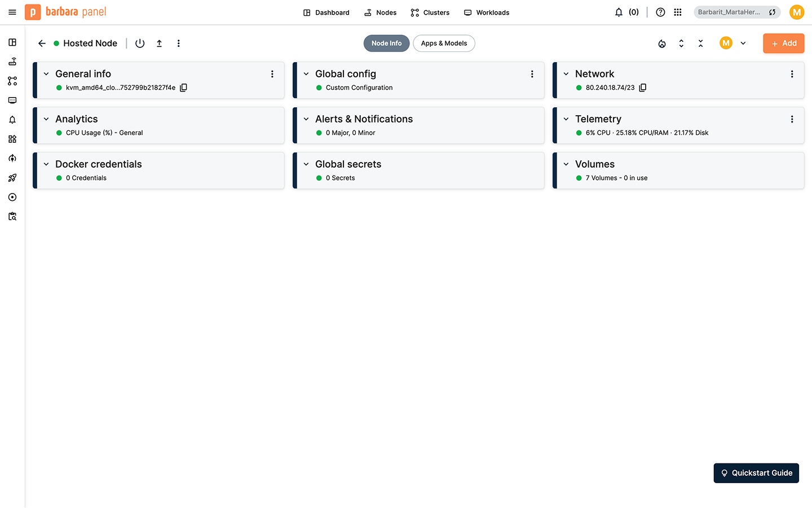
Task: Open the dropdown next to the M avatar
Action: pyautogui.click(x=743, y=43)
